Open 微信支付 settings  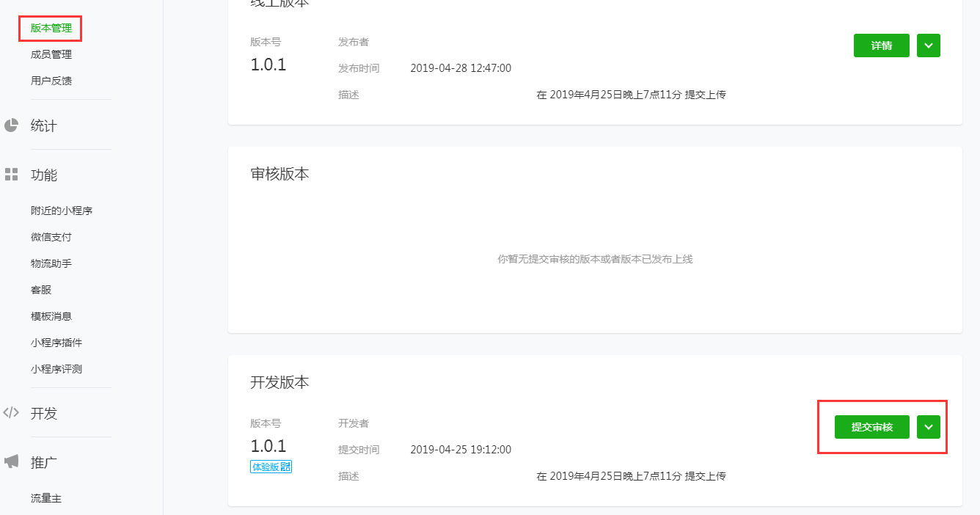51,237
